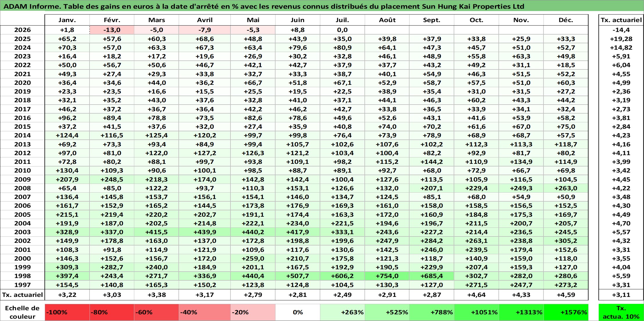
Task: Select the -7,9 cell in 2026 Avril
Action: tap(205, 30)
